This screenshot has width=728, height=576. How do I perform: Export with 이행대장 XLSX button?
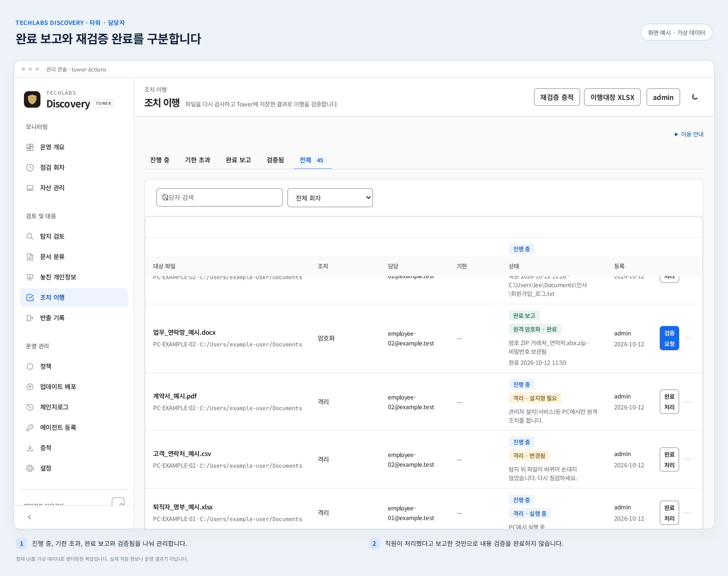612,97
